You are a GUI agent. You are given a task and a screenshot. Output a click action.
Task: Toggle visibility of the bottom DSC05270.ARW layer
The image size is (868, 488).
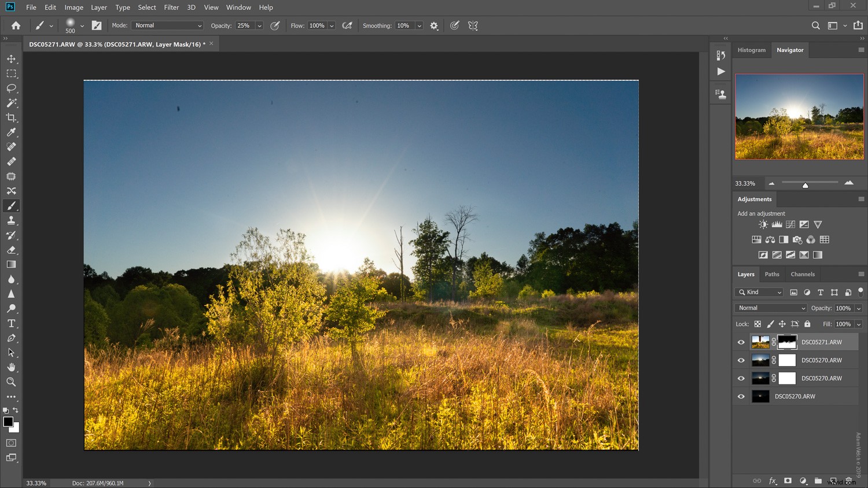(741, 396)
